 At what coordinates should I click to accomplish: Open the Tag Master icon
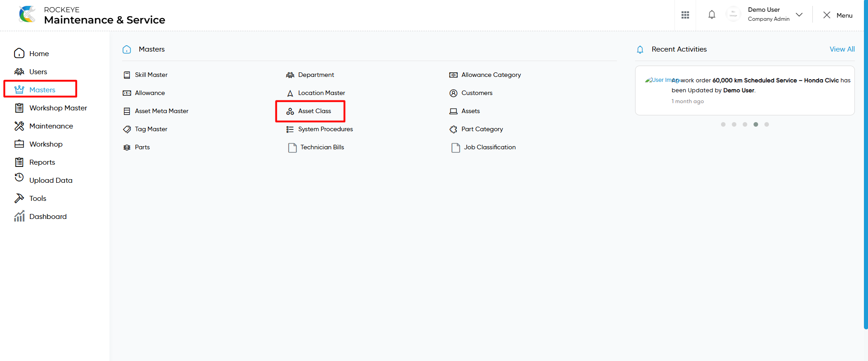coord(127,129)
